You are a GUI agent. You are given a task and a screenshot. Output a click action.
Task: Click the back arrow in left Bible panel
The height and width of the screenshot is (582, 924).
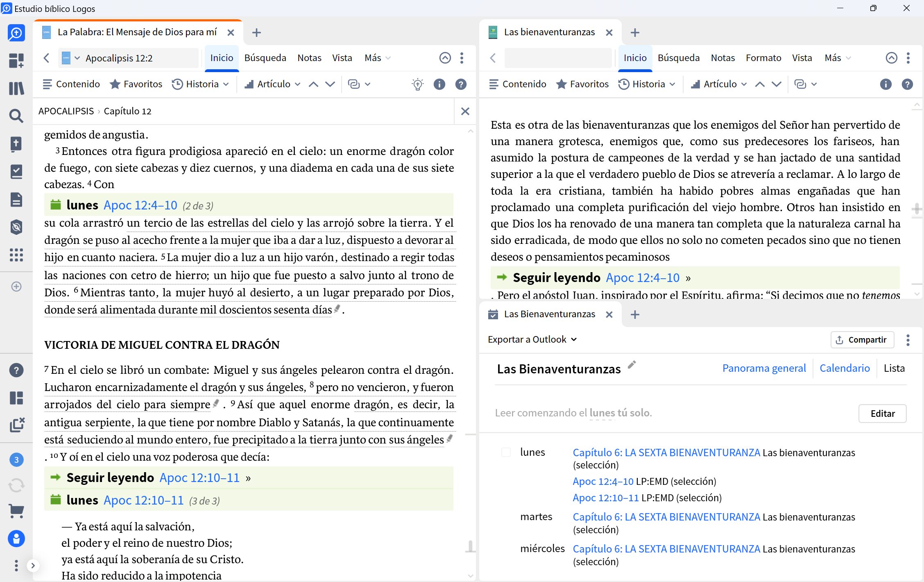click(47, 58)
